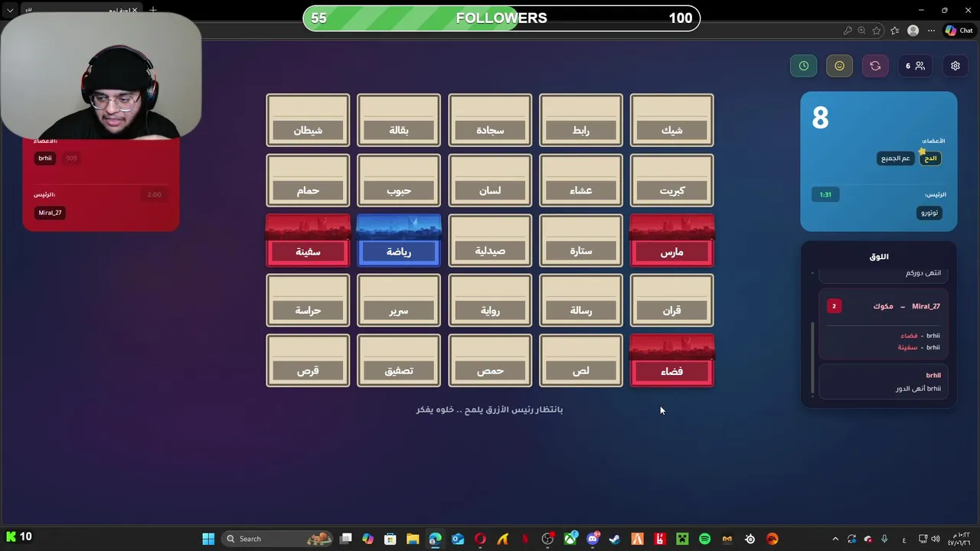Choose the سرير card
The width and height of the screenshot is (980, 551).
(399, 301)
